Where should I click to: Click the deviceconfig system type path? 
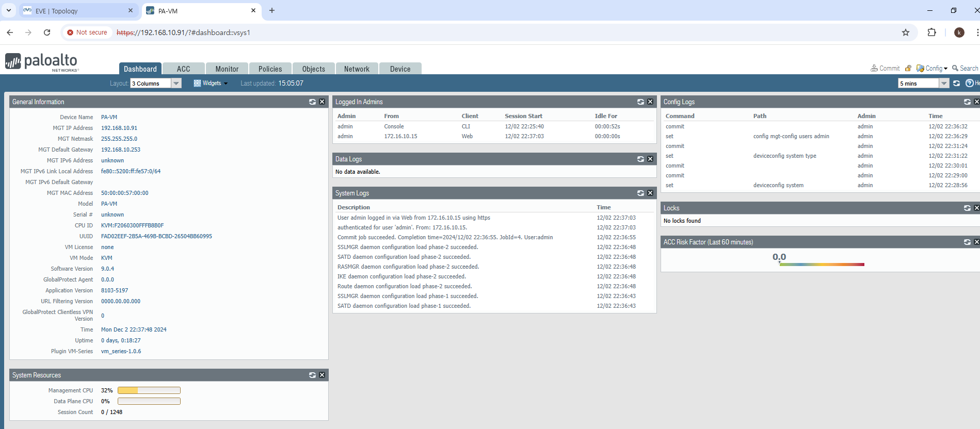(x=784, y=156)
